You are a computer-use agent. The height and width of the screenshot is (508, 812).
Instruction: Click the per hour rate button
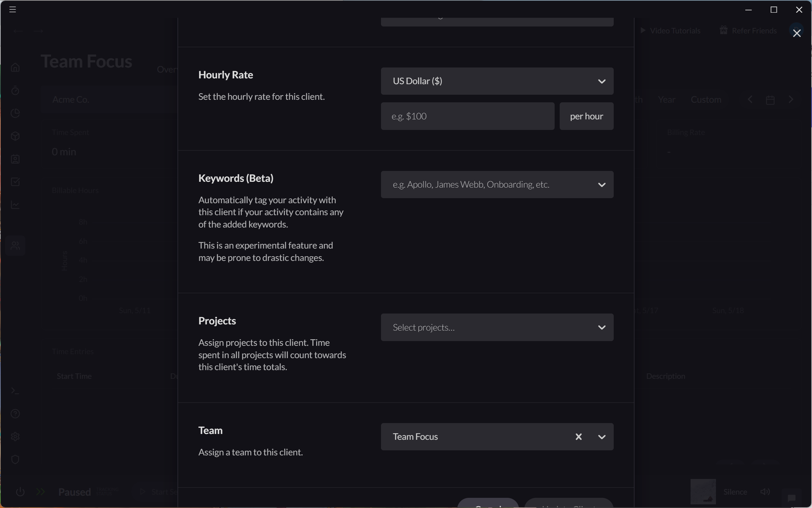click(586, 116)
